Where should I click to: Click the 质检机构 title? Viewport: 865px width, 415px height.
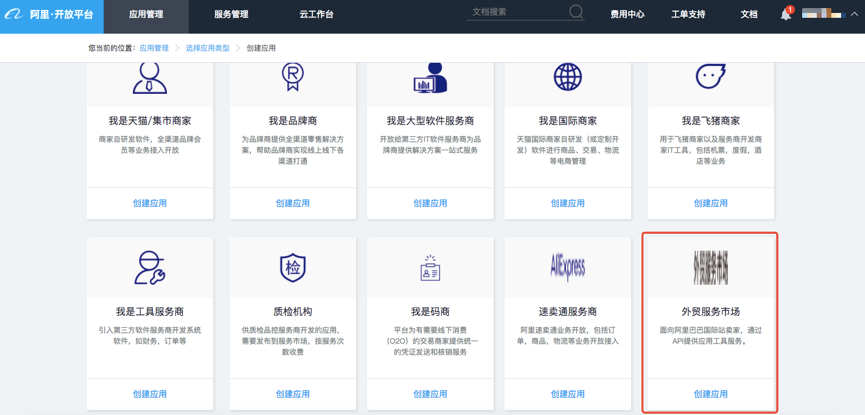292,312
